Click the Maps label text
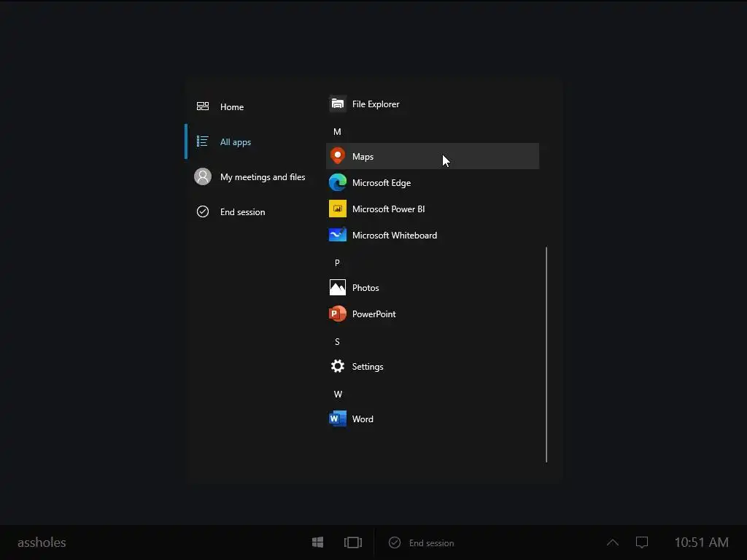This screenshot has height=560, width=747. point(363,157)
